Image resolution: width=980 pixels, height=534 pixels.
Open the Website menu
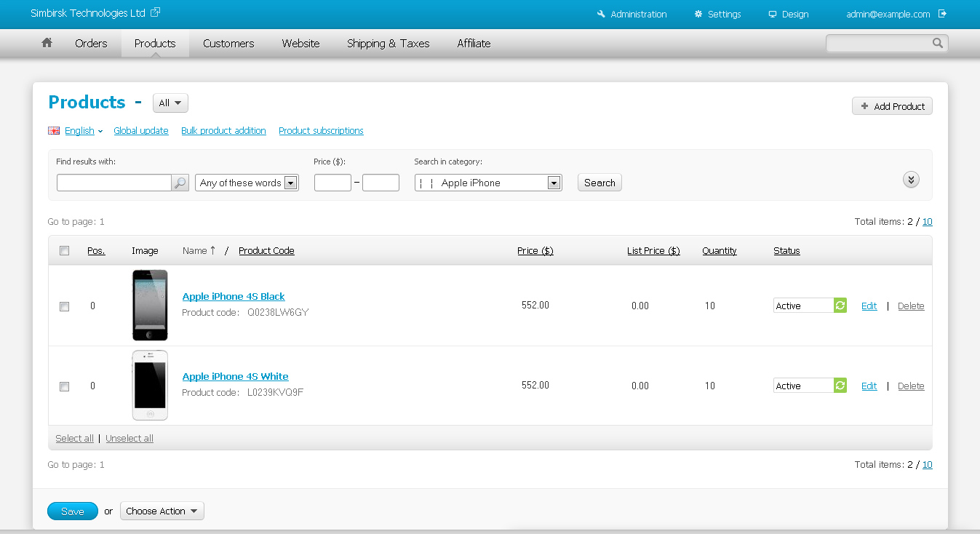coord(301,44)
